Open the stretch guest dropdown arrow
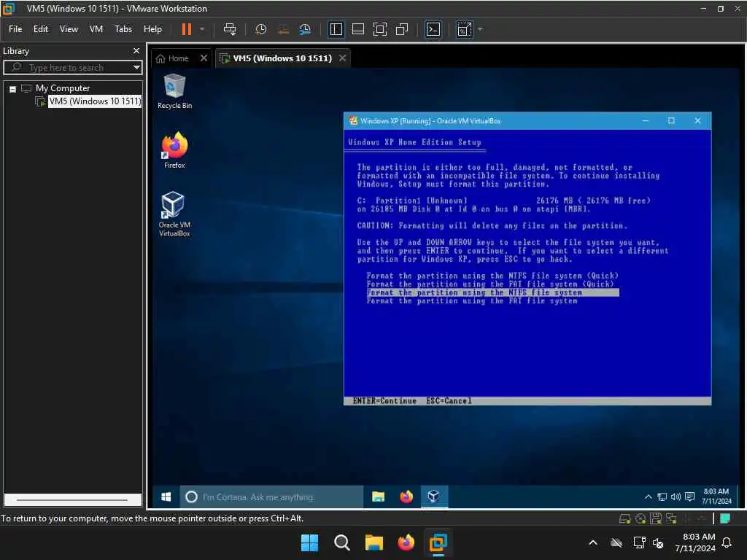This screenshot has width=747, height=560. pyautogui.click(x=480, y=29)
